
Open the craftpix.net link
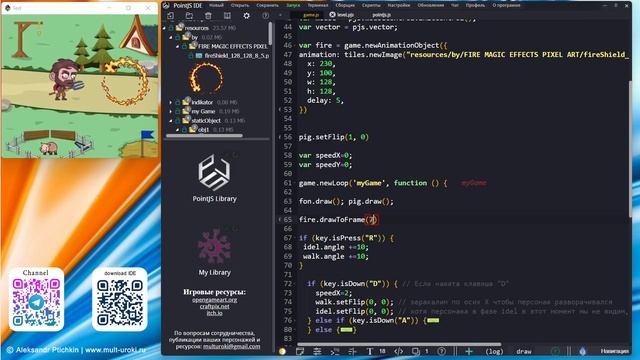tap(214, 306)
